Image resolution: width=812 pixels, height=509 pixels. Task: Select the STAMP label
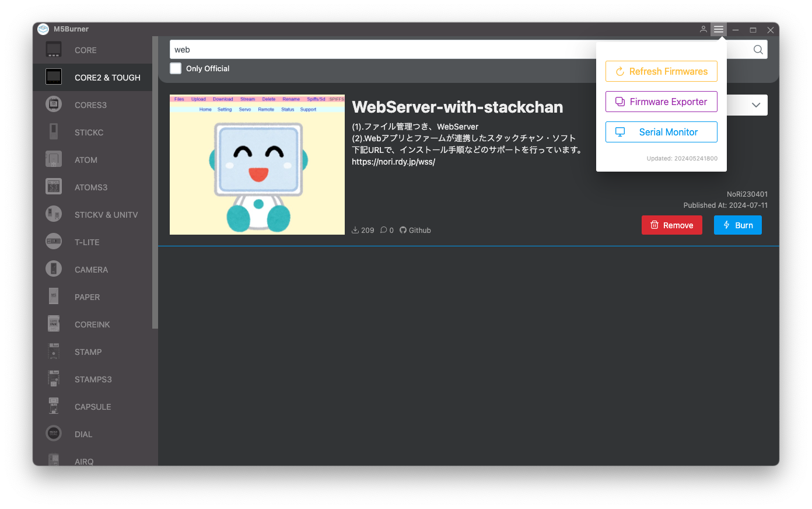point(88,352)
